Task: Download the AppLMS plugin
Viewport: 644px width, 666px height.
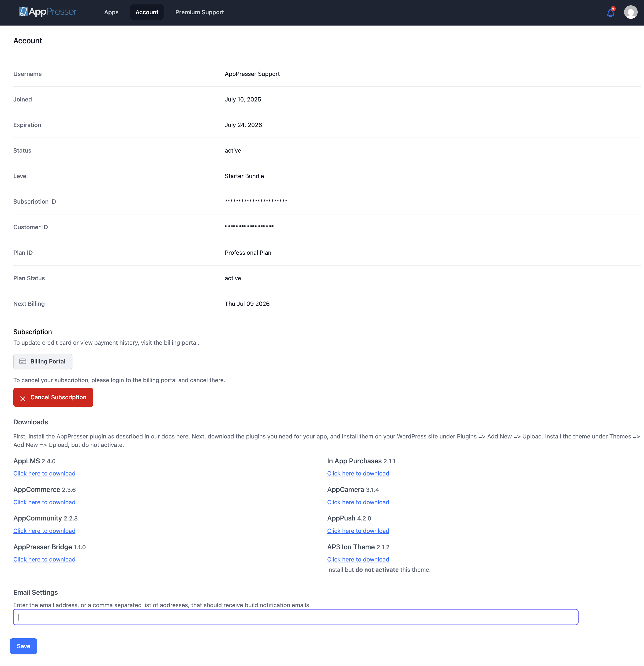Action: click(44, 473)
